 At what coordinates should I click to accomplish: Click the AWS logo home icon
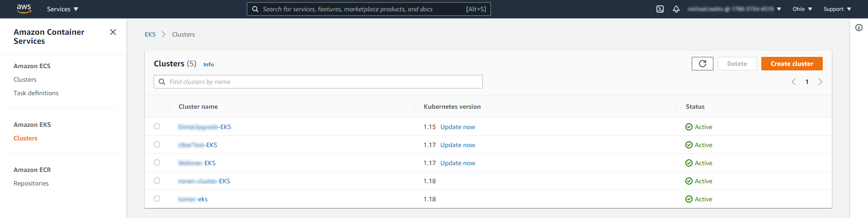click(x=24, y=9)
